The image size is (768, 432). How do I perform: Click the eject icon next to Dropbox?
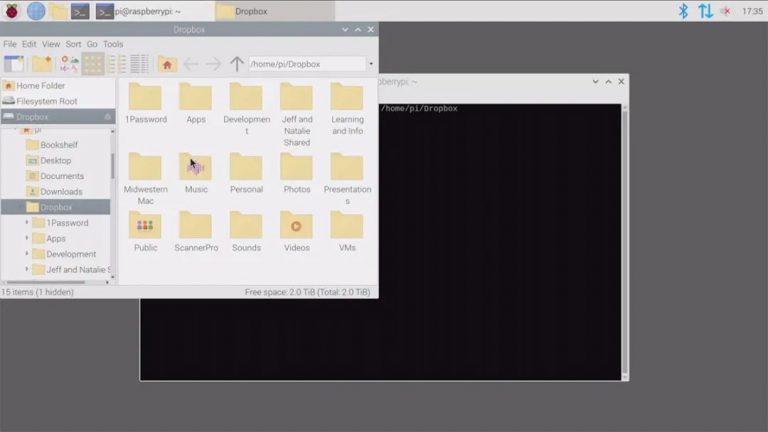tap(107, 117)
